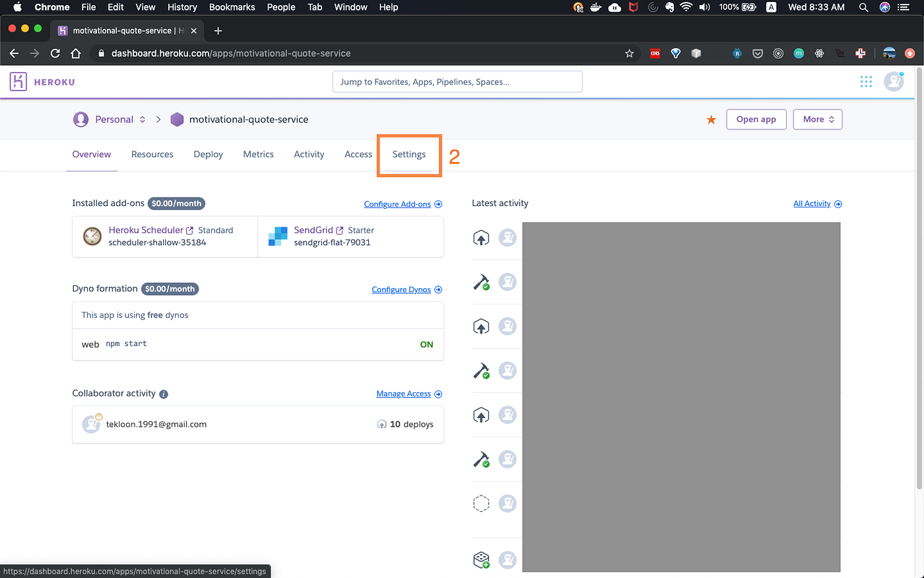Click the 10 deploys count
The width and height of the screenshot is (924, 578).
coord(405,424)
